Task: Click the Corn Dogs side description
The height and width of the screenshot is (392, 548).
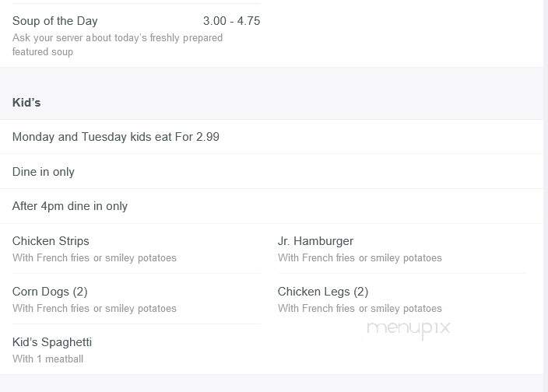Action: (94, 308)
